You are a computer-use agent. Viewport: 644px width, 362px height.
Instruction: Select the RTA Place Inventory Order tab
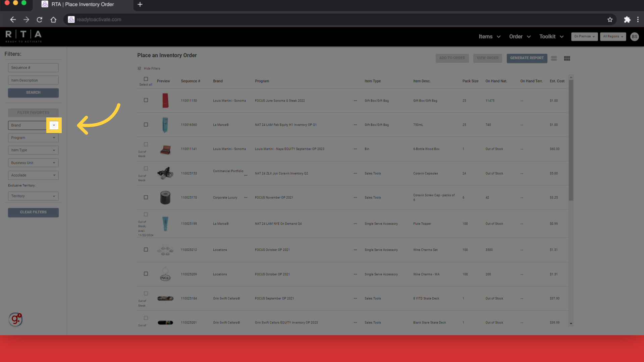point(83,4)
